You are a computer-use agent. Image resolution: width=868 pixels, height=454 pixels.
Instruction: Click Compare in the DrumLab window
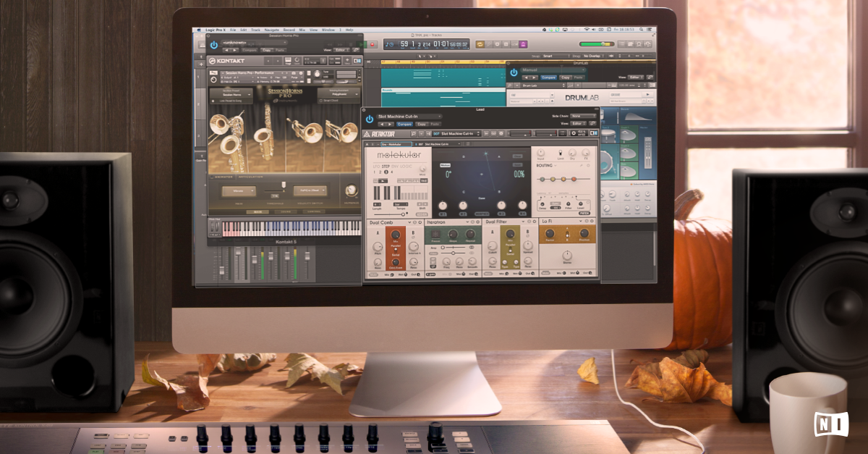click(548, 77)
